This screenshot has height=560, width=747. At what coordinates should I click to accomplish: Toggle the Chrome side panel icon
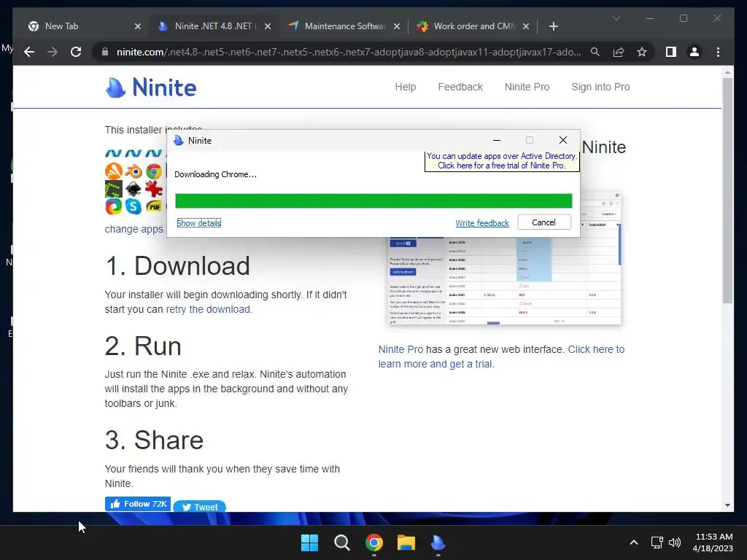coord(671,52)
